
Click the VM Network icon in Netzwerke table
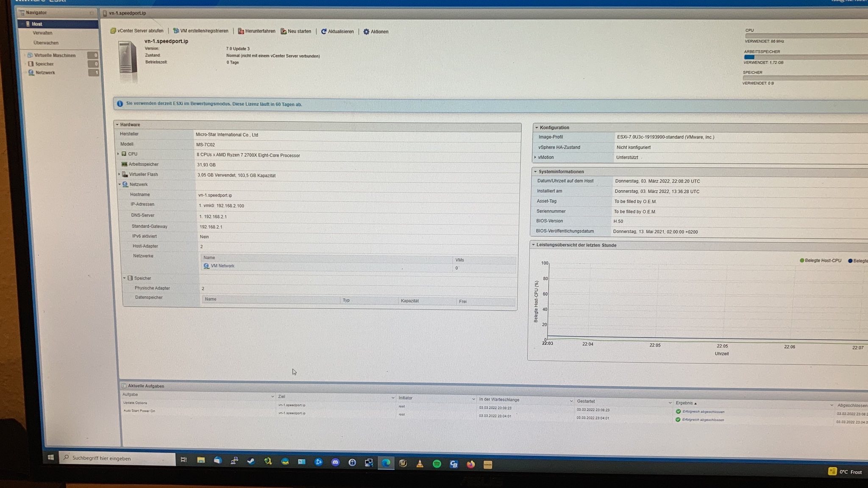tap(206, 266)
